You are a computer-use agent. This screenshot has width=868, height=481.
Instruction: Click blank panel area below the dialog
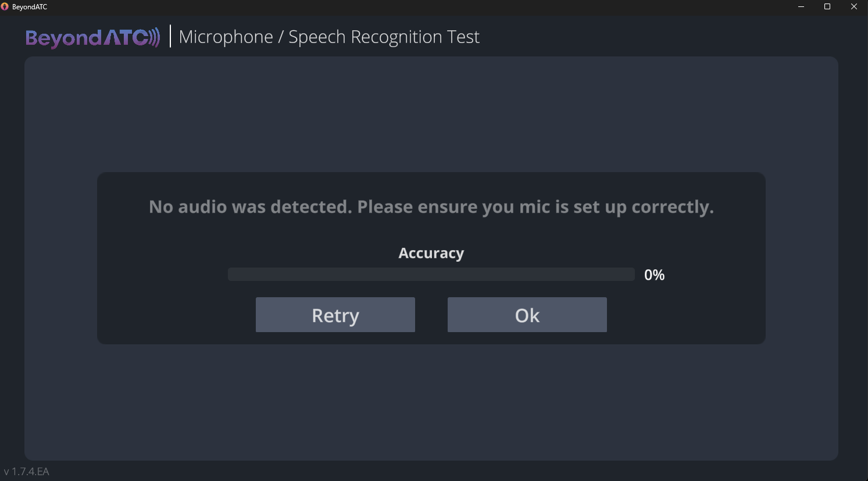[431, 401]
